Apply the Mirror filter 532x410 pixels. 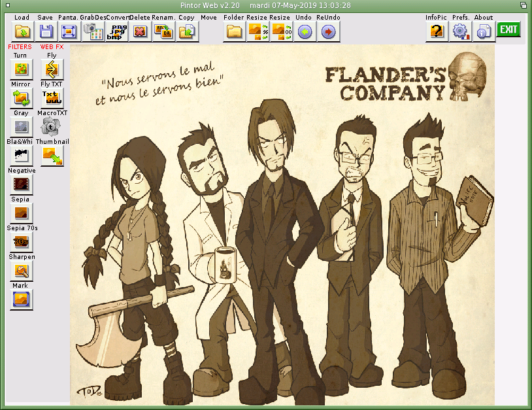(21, 98)
